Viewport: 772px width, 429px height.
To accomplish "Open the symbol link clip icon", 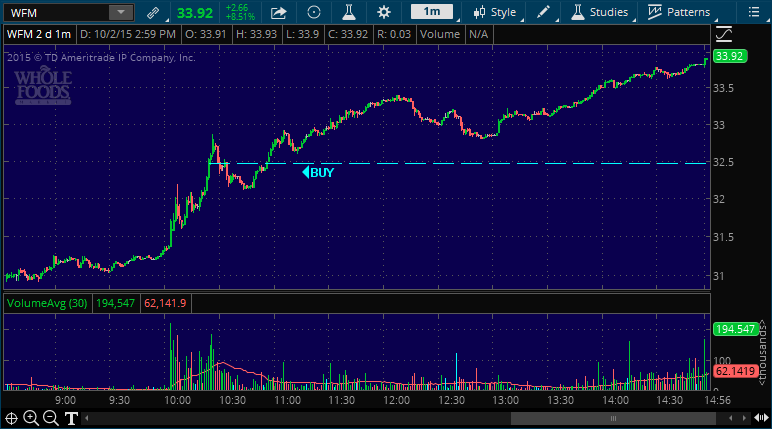I will pyautogui.click(x=152, y=13).
